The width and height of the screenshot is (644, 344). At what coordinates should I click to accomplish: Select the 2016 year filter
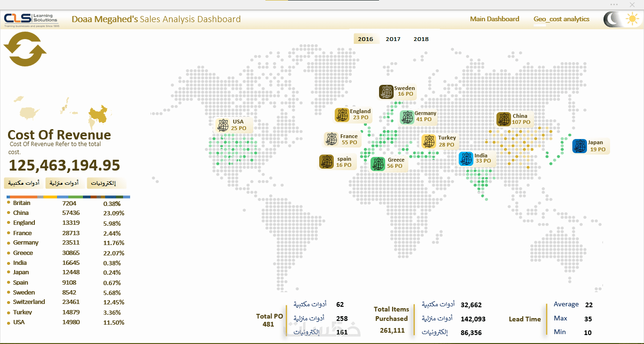point(366,39)
